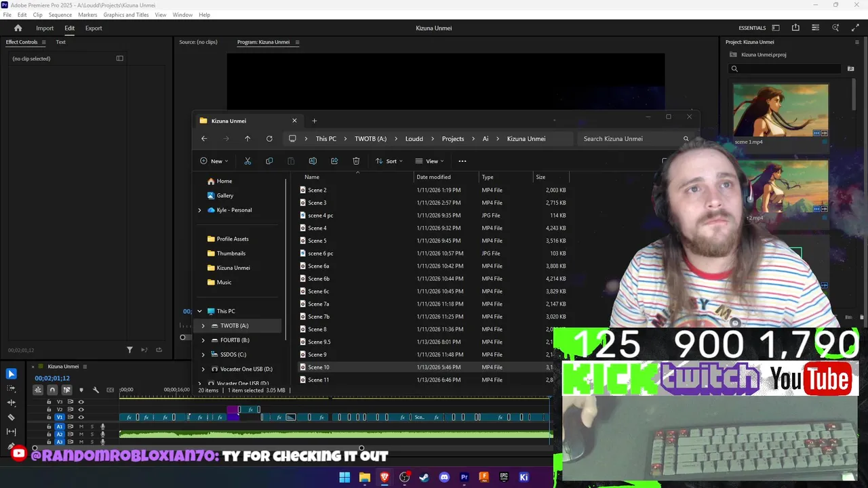Click Projects in Explorer breadcrumb
The height and width of the screenshot is (488, 868).
point(453,138)
